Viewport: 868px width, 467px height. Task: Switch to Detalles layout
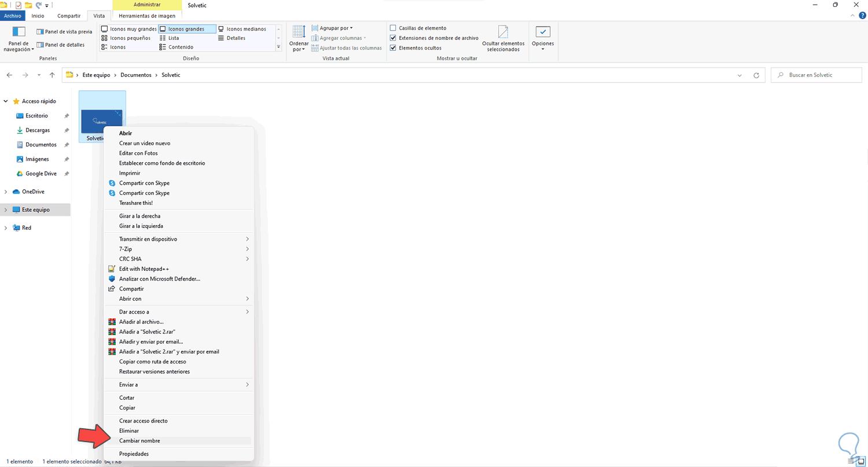(x=231, y=38)
